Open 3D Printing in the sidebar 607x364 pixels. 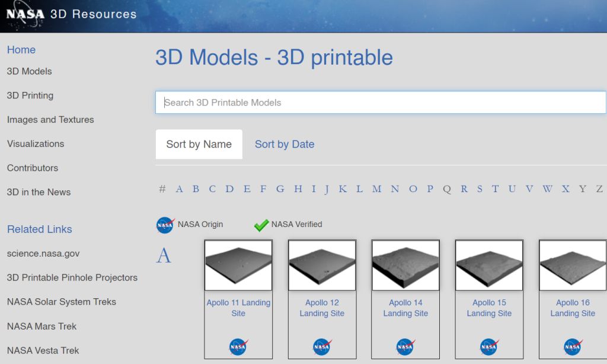tap(30, 95)
